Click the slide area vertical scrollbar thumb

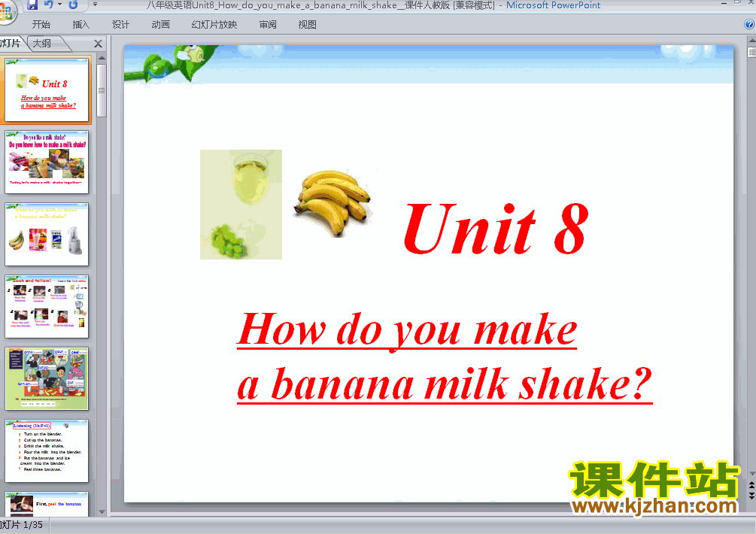coord(751,52)
